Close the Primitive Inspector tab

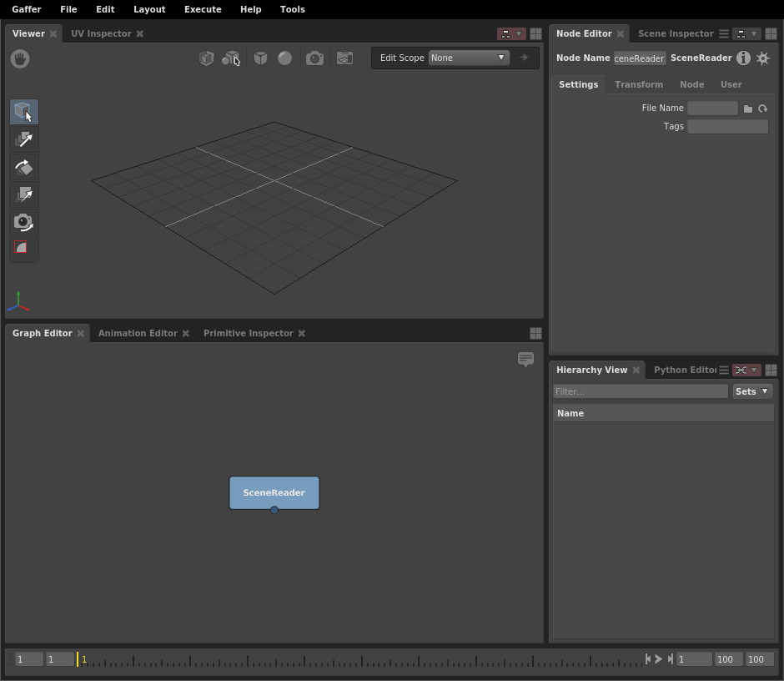tap(301, 333)
